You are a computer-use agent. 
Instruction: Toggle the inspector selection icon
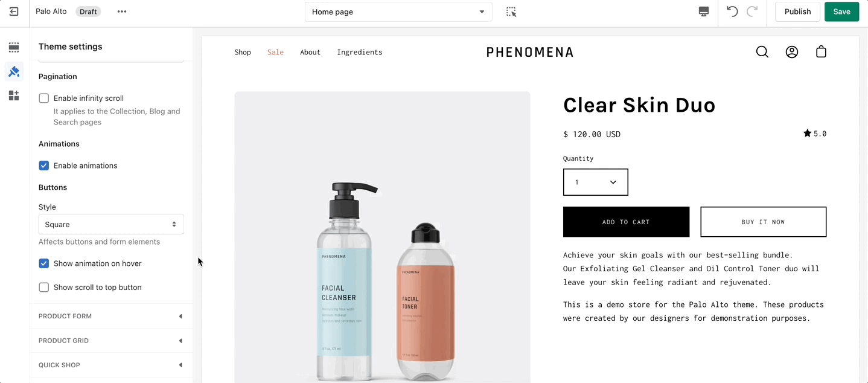[511, 11]
